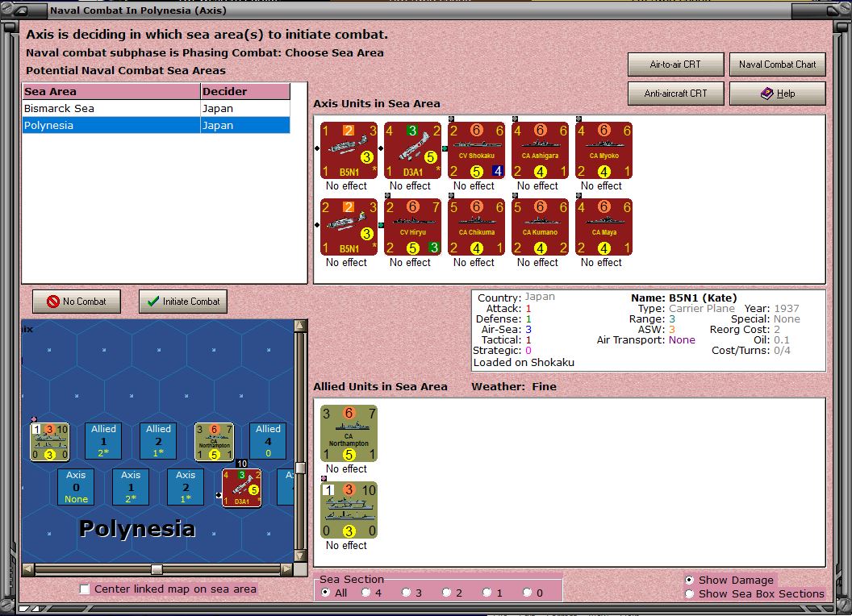The width and height of the screenshot is (852, 616).
Task: Choose the Show Damage option
Action: point(689,580)
